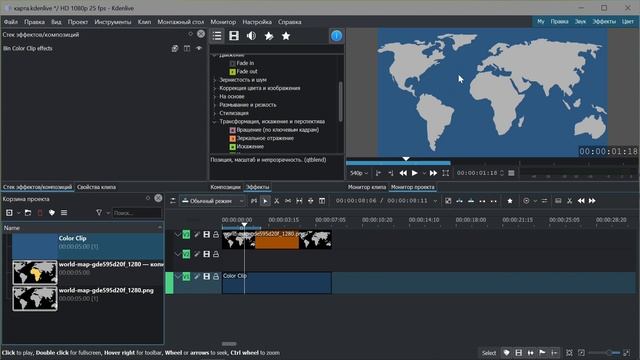
Task: Set zone out point in monitor
Action: click(x=391, y=173)
